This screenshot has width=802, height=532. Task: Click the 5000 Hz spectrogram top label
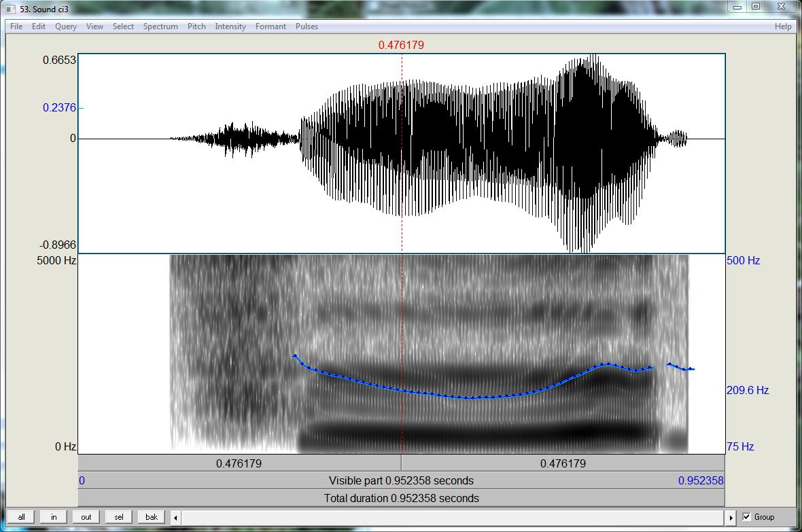pyautogui.click(x=56, y=260)
